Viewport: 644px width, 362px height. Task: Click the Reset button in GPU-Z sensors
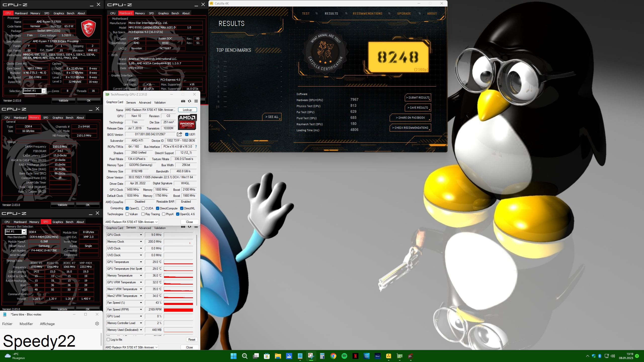coord(192,340)
